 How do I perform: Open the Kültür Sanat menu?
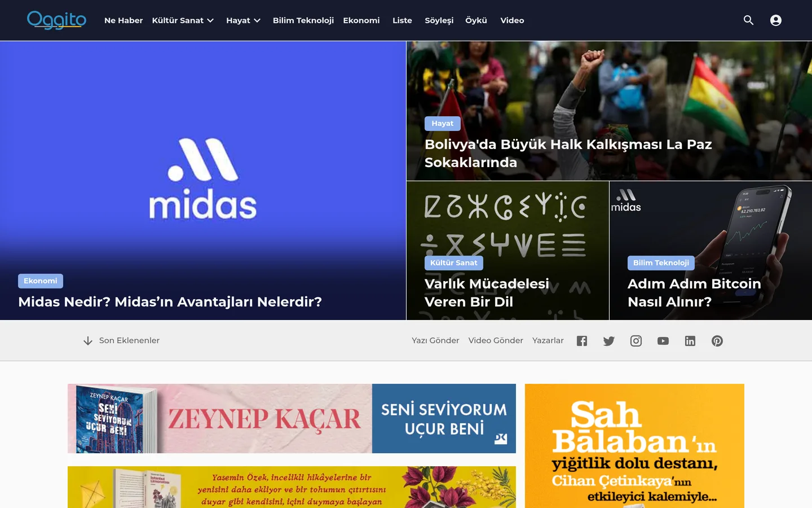(178, 20)
